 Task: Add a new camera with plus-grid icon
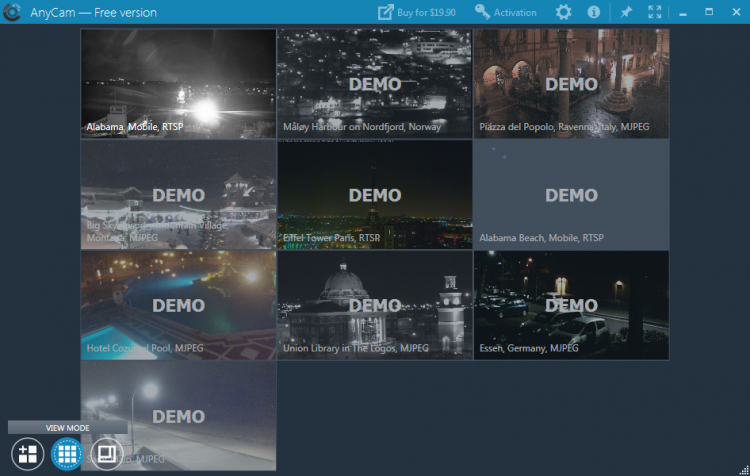click(x=27, y=454)
